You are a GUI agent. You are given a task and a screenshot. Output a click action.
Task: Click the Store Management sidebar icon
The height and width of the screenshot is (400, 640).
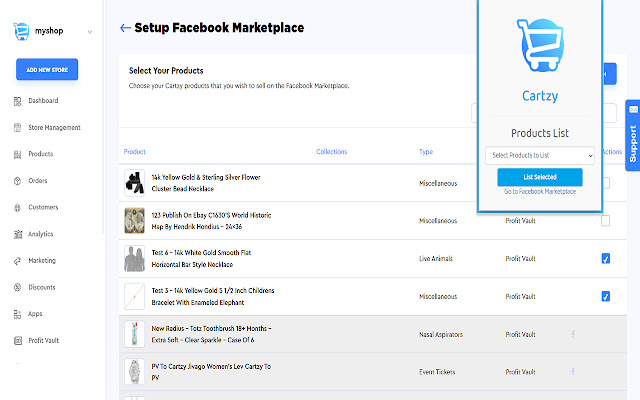pos(18,128)
